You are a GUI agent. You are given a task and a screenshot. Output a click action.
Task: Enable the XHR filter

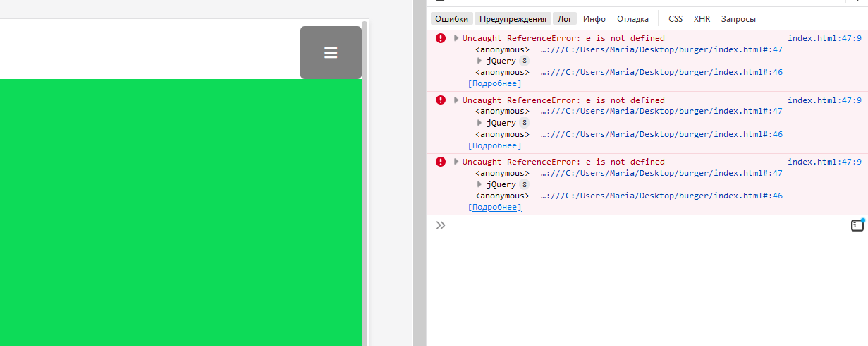pos(702,19)
